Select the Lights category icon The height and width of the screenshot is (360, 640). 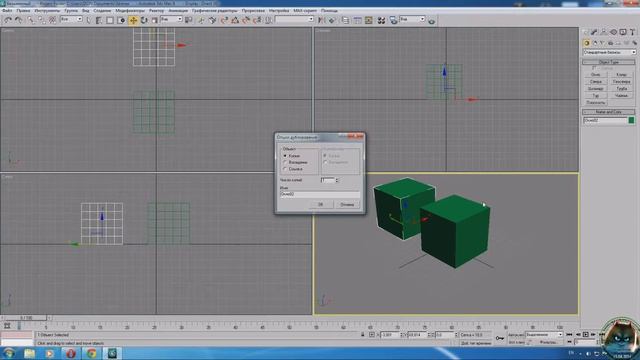click(602, 43)
